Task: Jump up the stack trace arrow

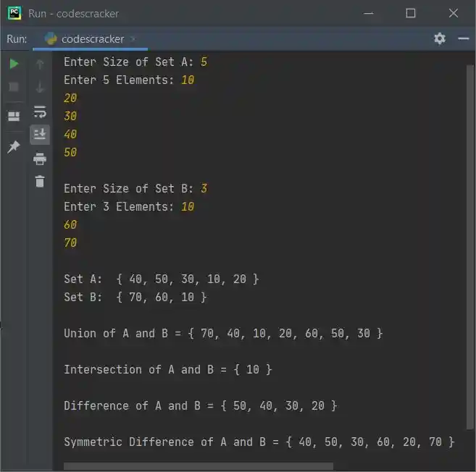Action: tap(40, 64)
